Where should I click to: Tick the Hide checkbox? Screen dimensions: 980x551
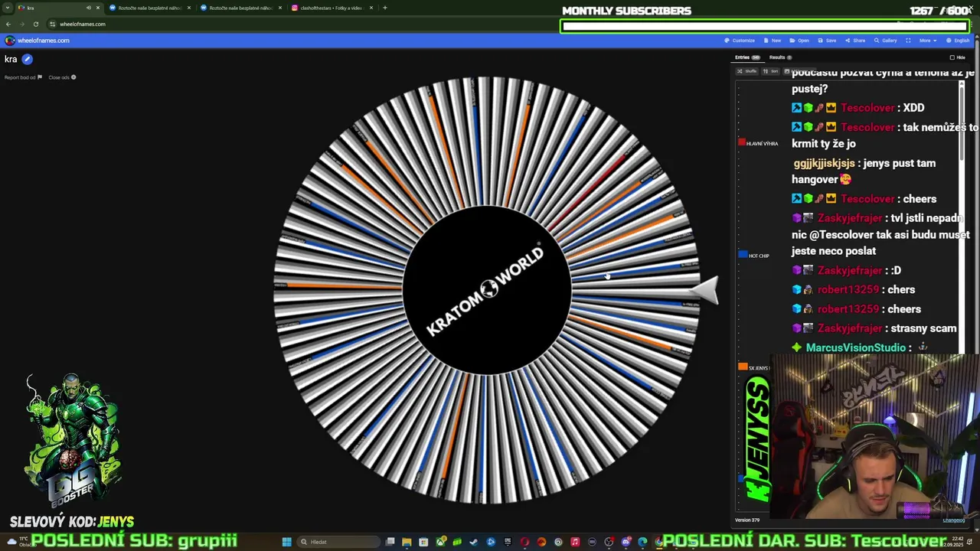point(952,57)
